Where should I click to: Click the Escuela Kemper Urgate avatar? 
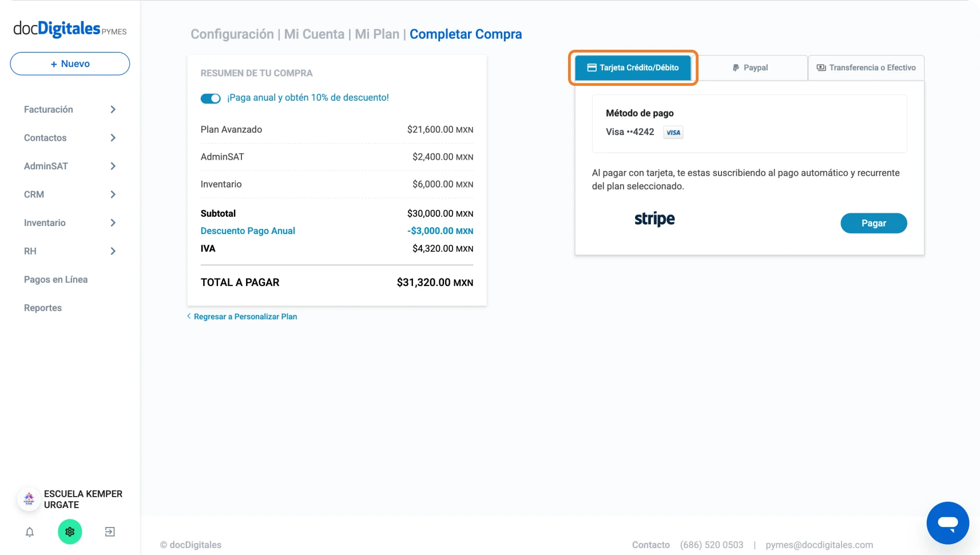click(x=29, y=499)
